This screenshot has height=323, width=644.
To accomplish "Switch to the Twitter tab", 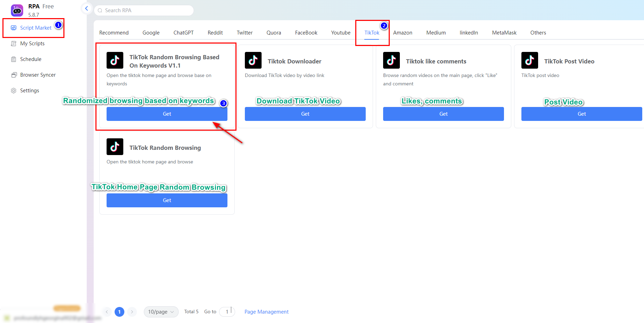I will coord(245,33).
